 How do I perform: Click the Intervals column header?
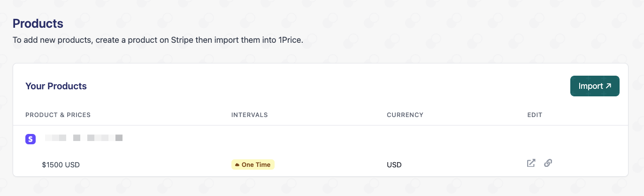click(x=249, y=115)
